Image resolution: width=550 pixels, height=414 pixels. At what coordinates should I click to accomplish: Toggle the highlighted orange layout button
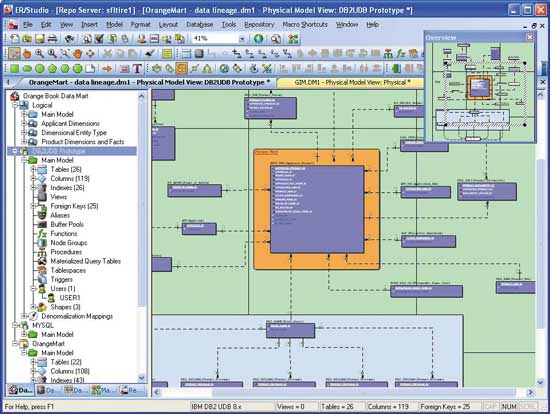[x=181, y=68]
